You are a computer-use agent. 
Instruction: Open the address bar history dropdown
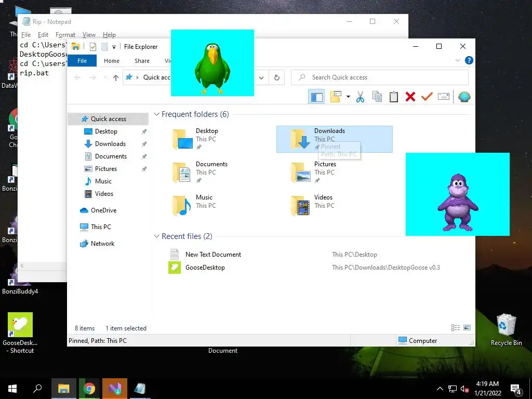pos(261,77)
